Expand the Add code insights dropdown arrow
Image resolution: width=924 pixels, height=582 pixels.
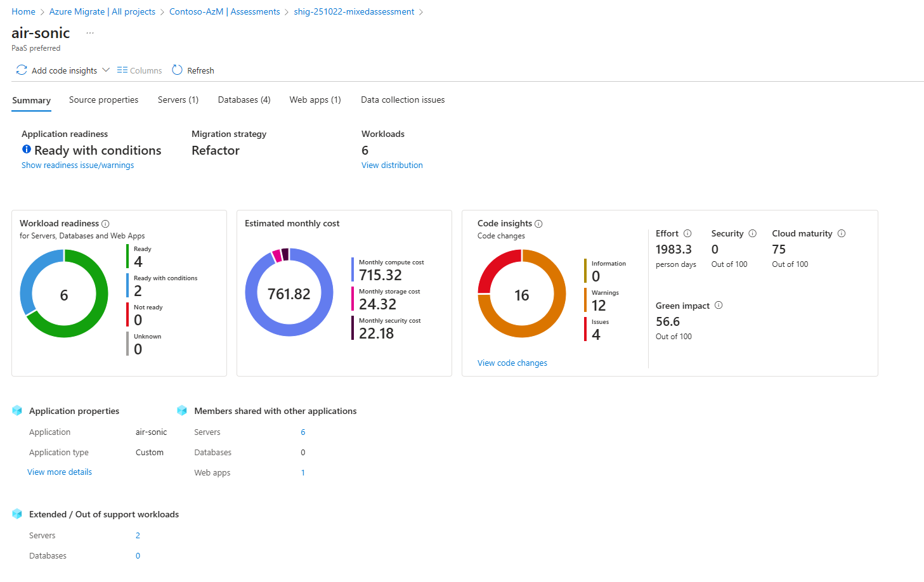click(x=106, y=70)
